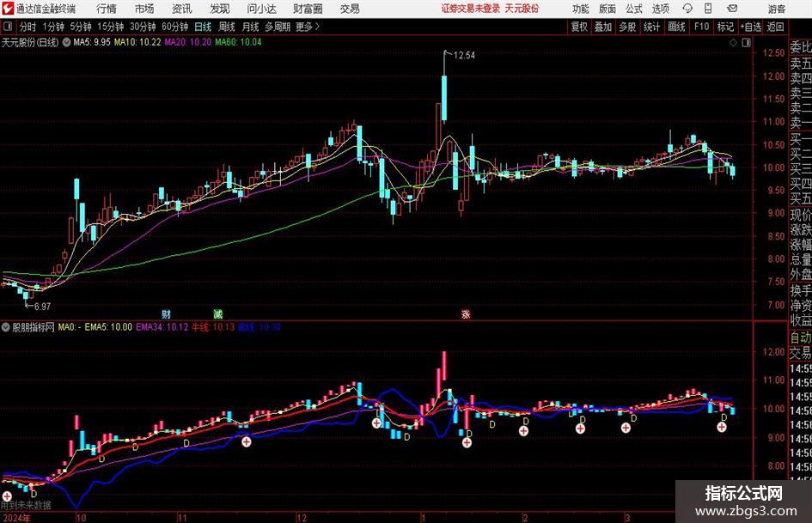Select the 日线 daily period tab
The image size is (812, 523).
(203, 27)
